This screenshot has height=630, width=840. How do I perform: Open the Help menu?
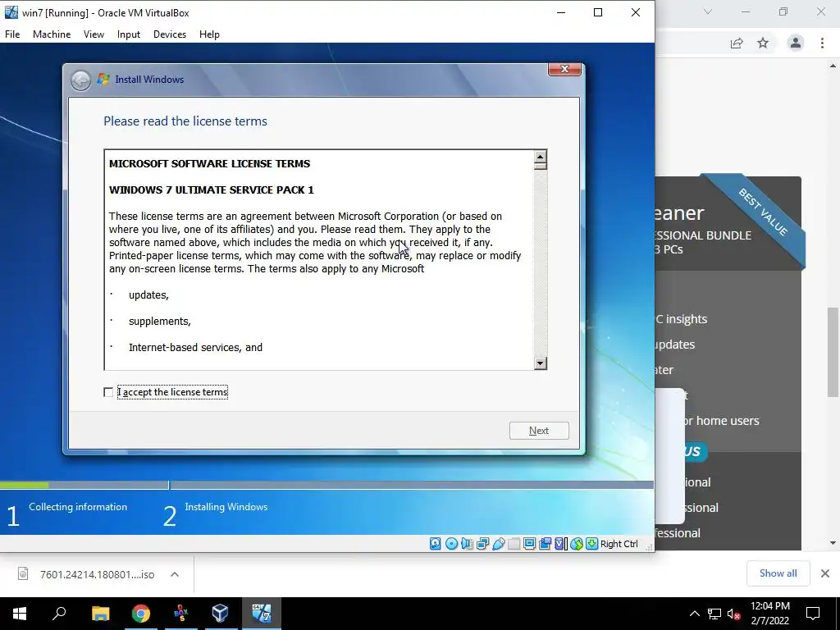(209, 34)
